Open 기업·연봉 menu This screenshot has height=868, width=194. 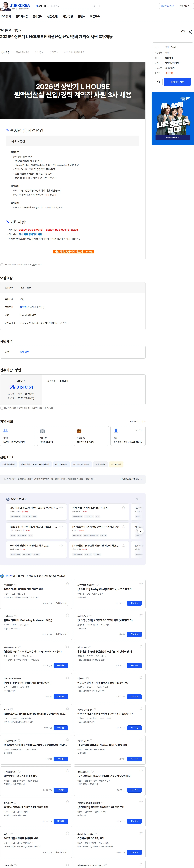68,16
